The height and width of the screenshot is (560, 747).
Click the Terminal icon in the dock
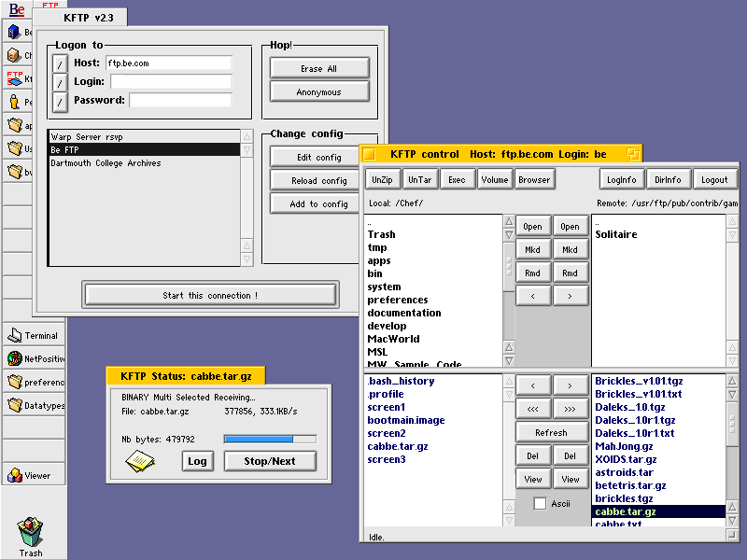(15, 335)
